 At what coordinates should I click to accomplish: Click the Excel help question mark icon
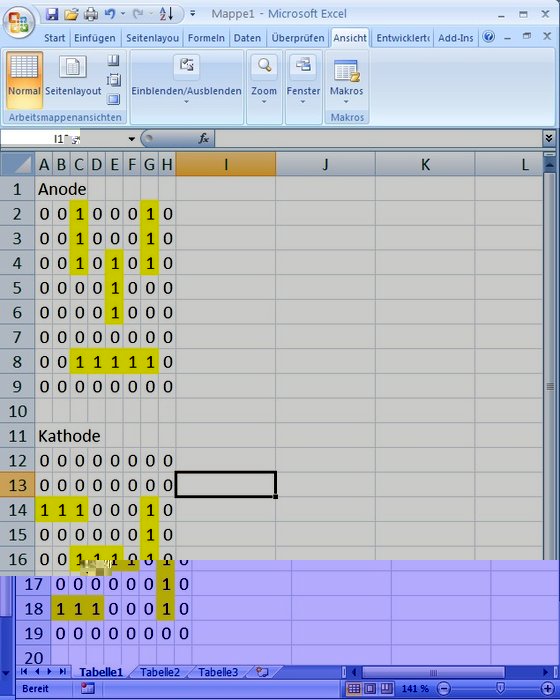click(x=489, y=37)
